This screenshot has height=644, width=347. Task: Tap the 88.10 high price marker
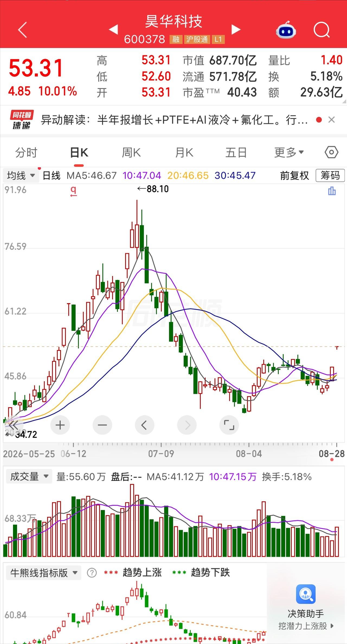pos(153,189)
